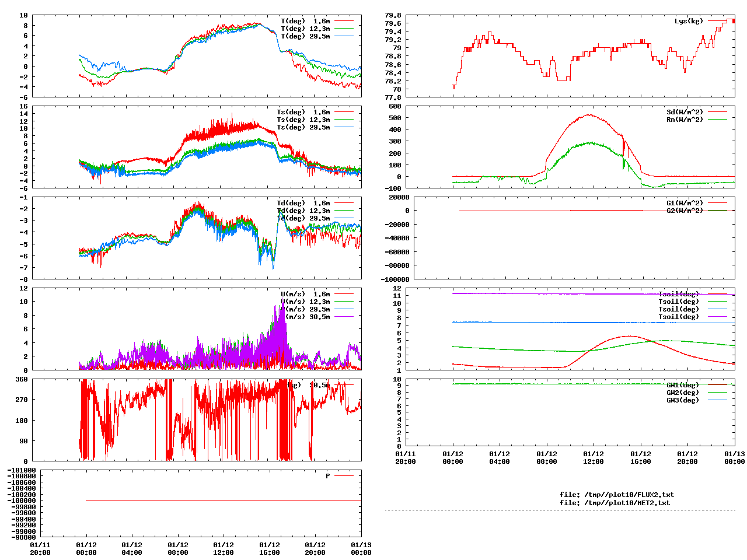Select the '270' wind direction axis tick
This screenshot has width=747, height=560.
22,400
